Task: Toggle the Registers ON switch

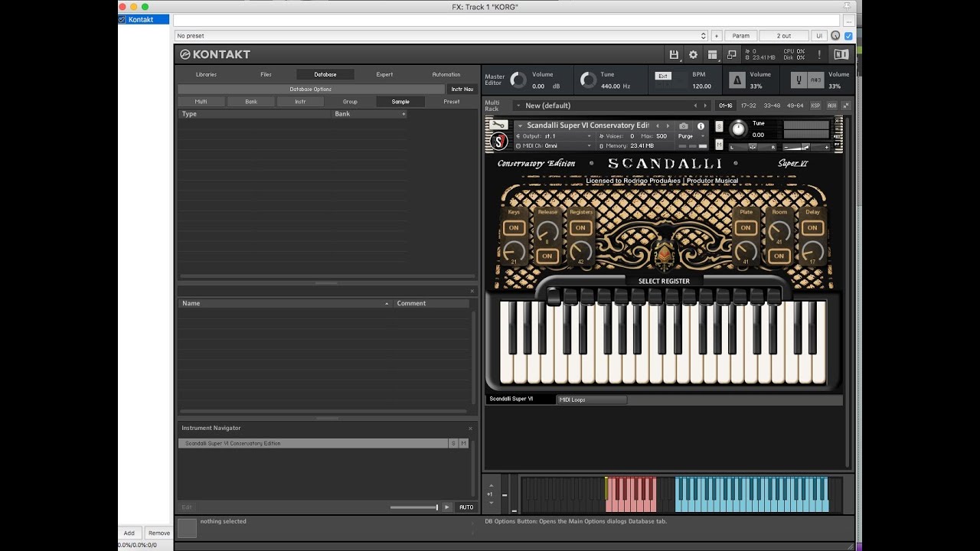Action: pos(580,227)
